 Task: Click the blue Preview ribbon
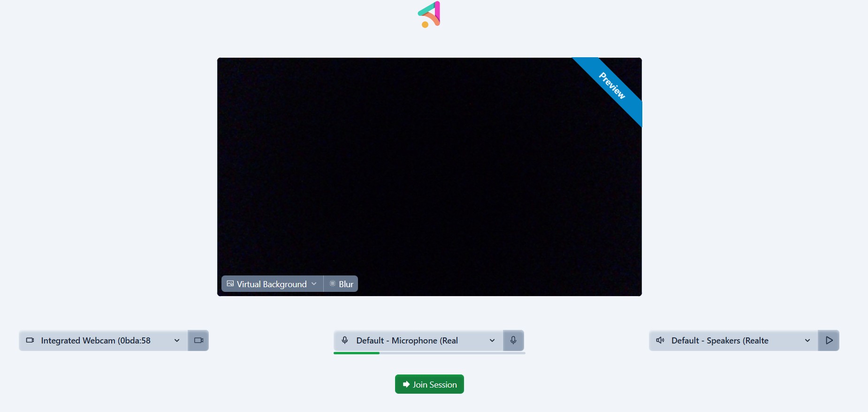[612, 86]
